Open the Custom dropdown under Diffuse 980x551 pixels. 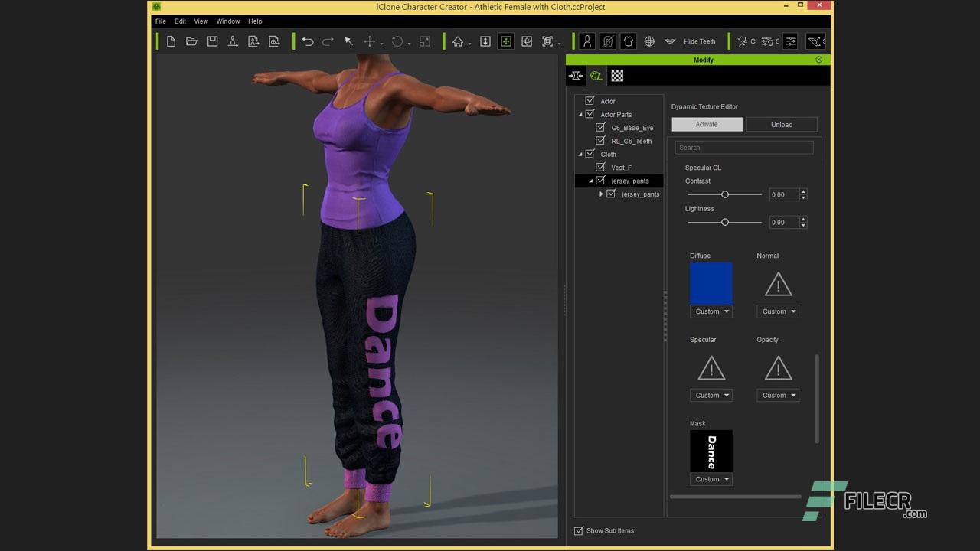pos(710,311)
